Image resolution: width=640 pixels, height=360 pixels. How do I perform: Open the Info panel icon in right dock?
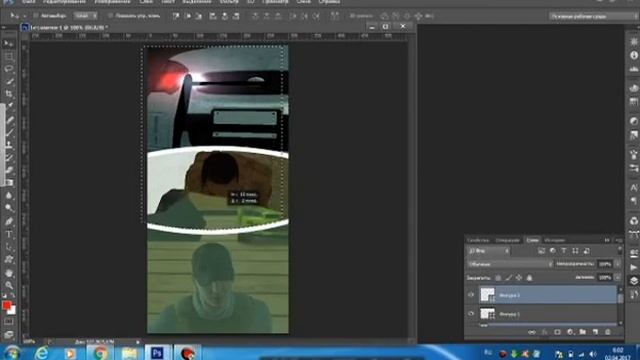tap(633, 55)
